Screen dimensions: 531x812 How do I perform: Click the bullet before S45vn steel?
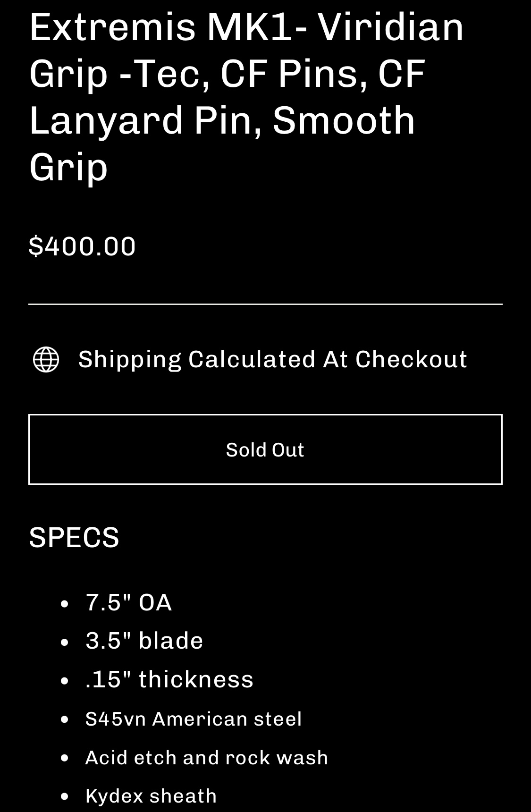[x=65, y=719]
